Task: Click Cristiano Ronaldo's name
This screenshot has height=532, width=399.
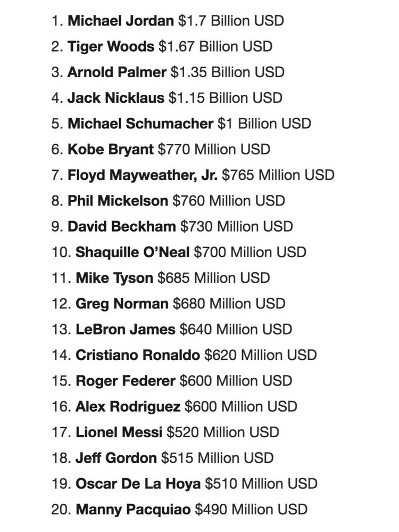Action: click(138, 355)
